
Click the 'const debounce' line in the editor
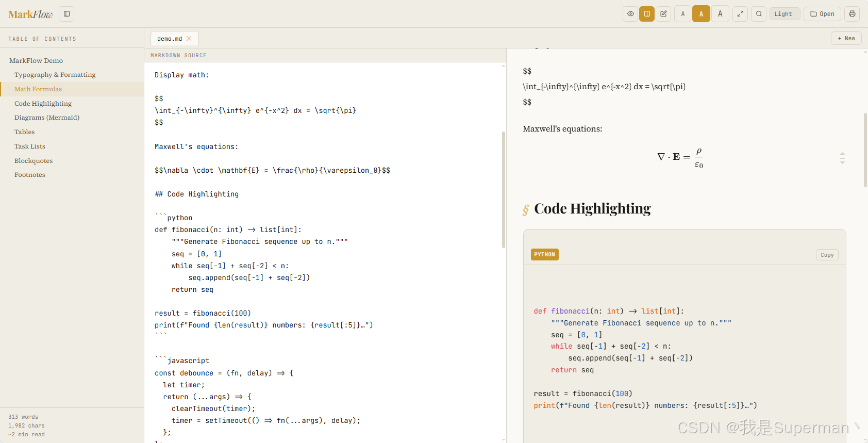pos(224,373)
